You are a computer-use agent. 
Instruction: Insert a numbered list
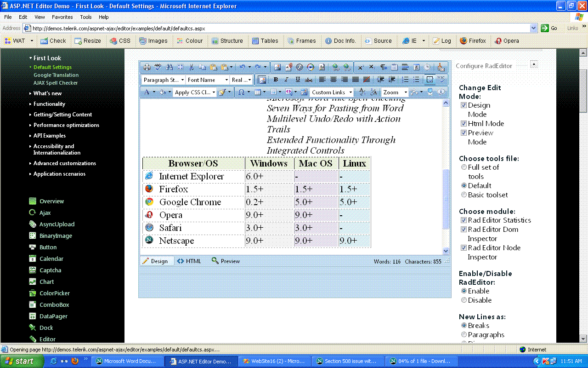point(405,80)
